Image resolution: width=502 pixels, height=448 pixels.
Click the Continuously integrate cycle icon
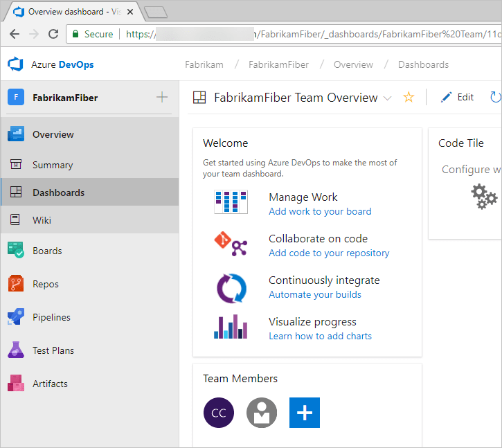(231, 288)
